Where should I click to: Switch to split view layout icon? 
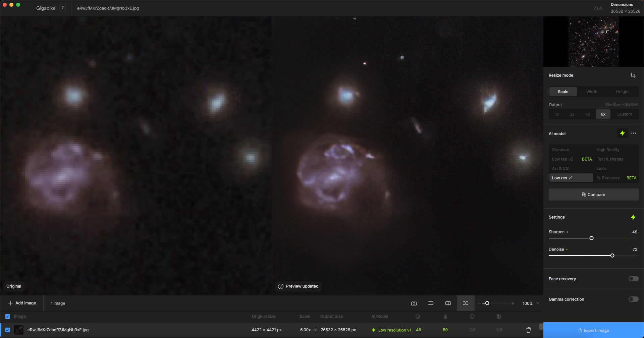pyautogui.click(x=448, y=303)
